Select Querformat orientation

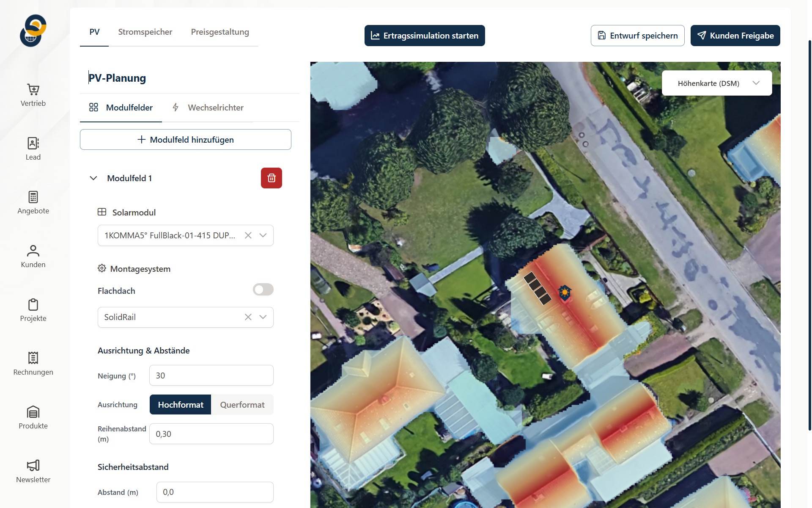242,405
